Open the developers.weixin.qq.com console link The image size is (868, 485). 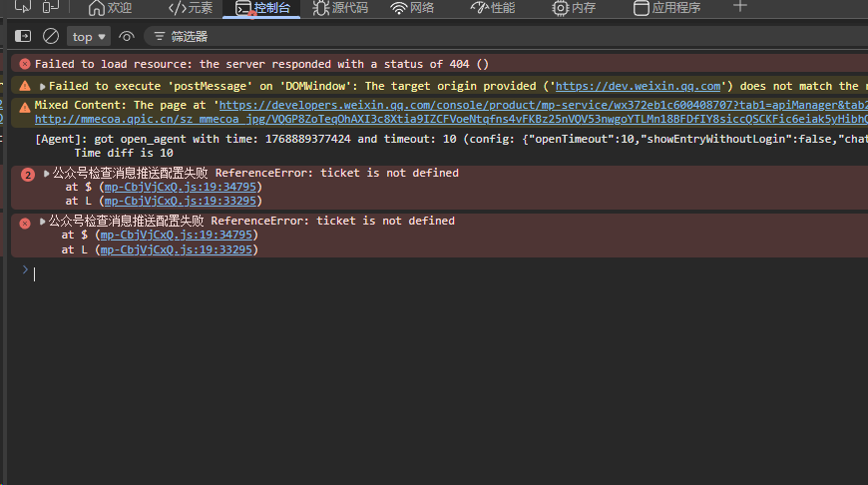[x=543, y=105]
